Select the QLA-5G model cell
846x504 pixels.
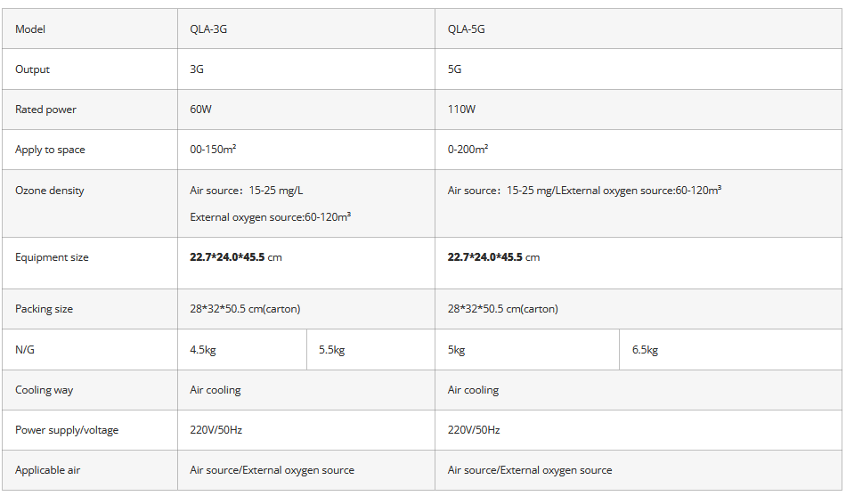[x=466, y=29]
